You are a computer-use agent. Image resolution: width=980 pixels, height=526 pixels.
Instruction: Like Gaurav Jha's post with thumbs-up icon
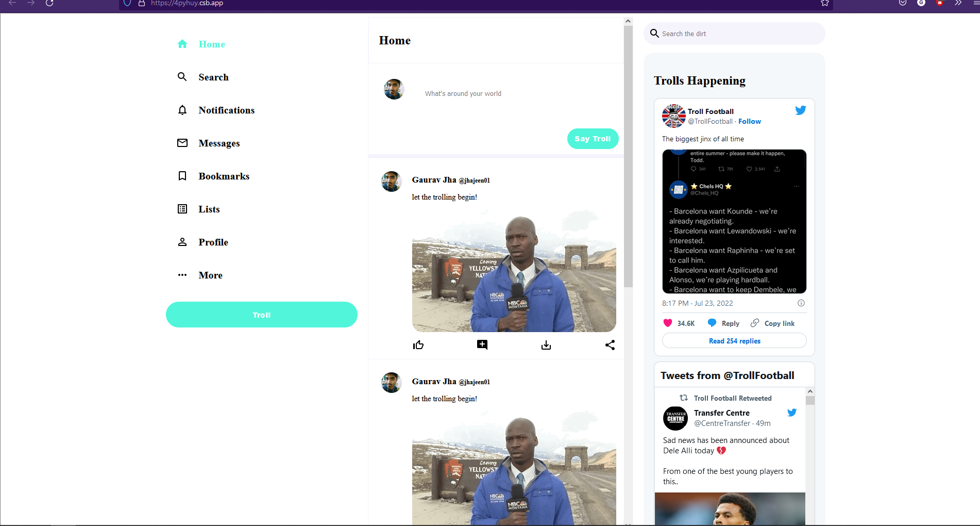pyautogui.click(x=418, y=344)
